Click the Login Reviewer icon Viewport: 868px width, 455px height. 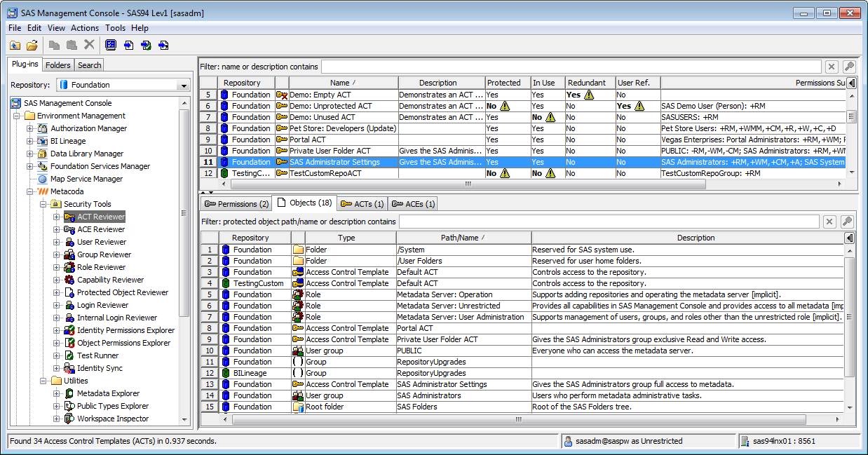pos(69,305)
